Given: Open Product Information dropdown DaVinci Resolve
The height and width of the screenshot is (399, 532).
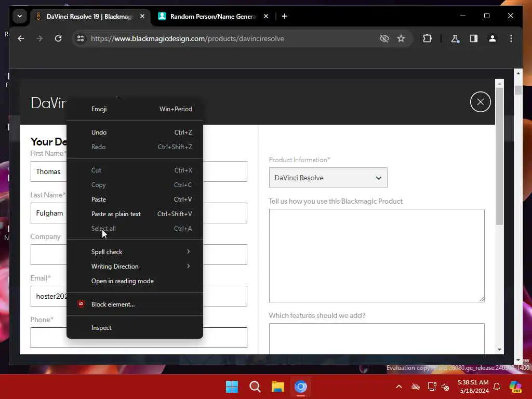Looking at the screenshot, I should (328, 178).
